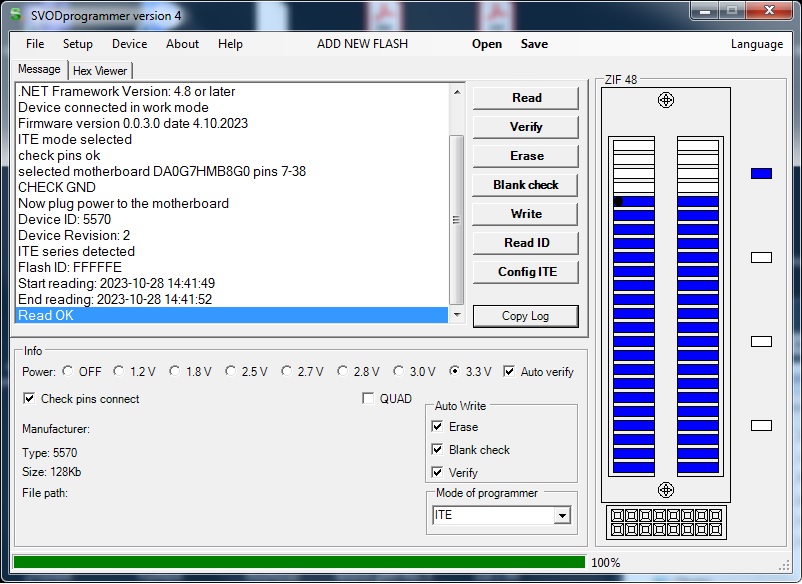Viewport: 802px width, 584px height.
Task: Select the 3.0 V power option
Action: (x=398, y=371)
